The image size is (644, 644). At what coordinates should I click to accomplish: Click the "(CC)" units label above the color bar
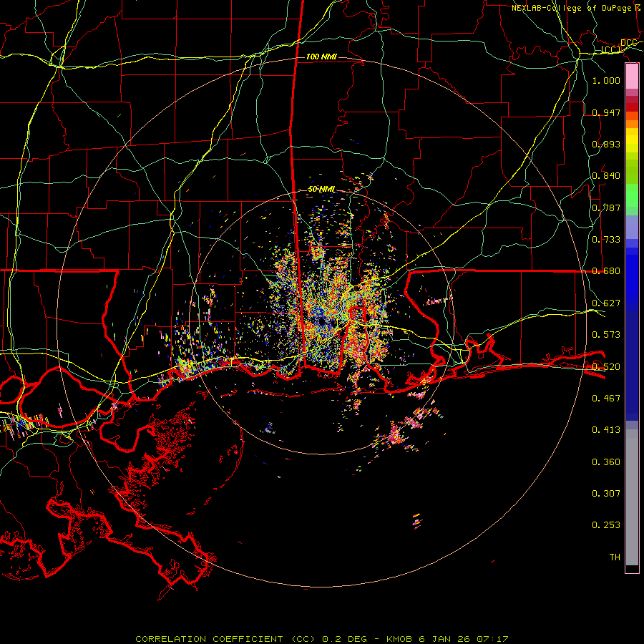click(611, 50)
